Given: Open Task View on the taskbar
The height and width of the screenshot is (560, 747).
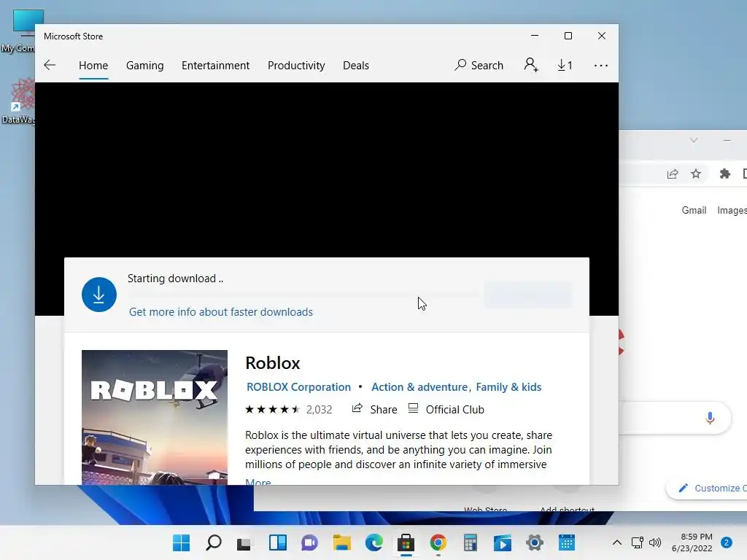Looking at the screenshot, I should [244, 543].
